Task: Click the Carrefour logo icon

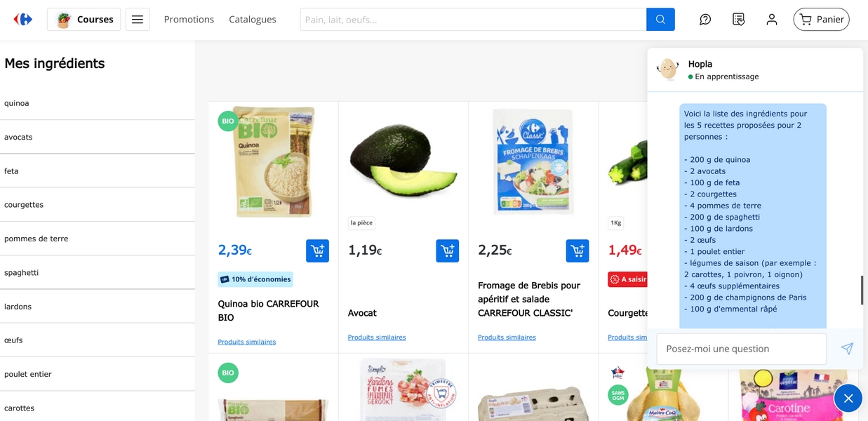Action: pos(23,19)
